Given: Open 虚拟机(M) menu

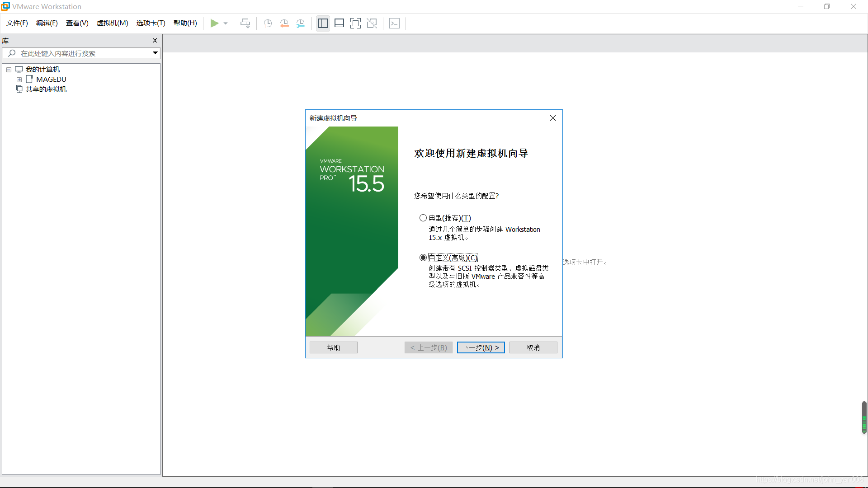Looking at the screenshot, I should click(x=112, y=23).
